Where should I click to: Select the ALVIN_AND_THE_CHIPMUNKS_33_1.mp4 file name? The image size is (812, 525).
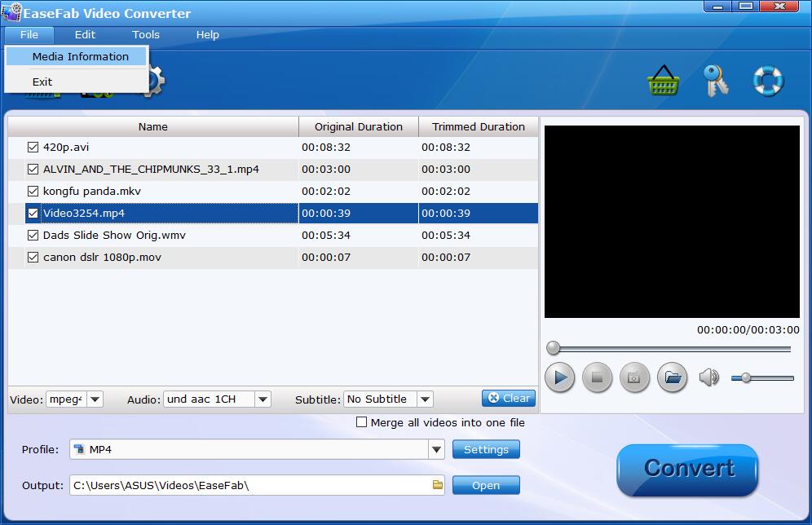(151, 170)
